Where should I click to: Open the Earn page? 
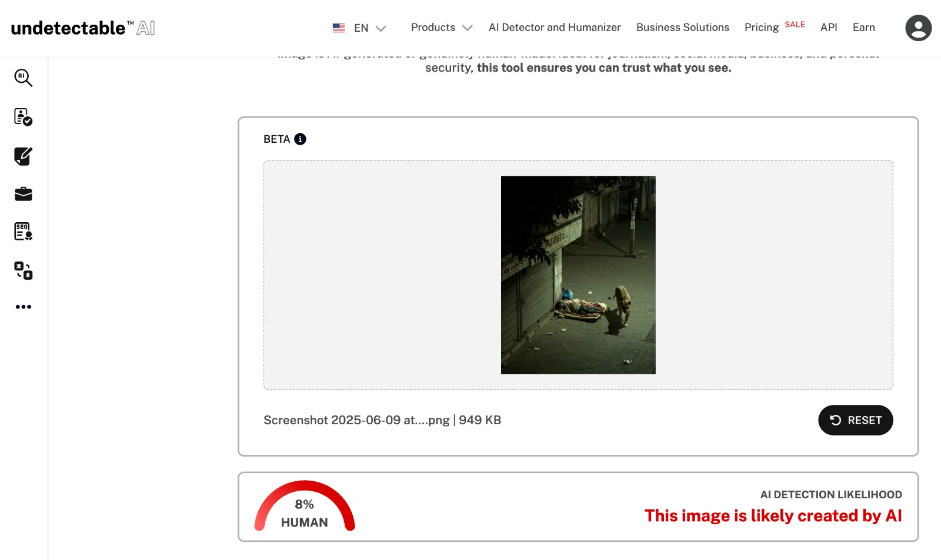pyautogui.click(x=864, y=28)
